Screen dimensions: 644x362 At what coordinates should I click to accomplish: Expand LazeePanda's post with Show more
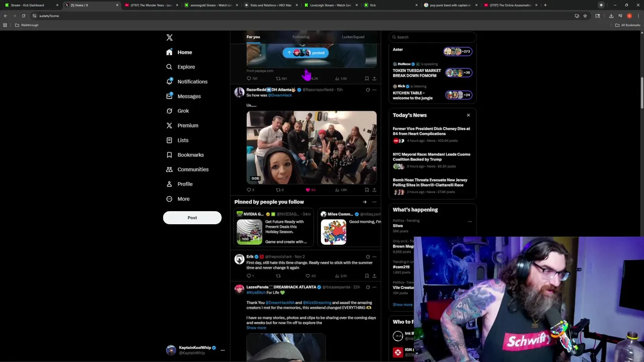[256, 328]
